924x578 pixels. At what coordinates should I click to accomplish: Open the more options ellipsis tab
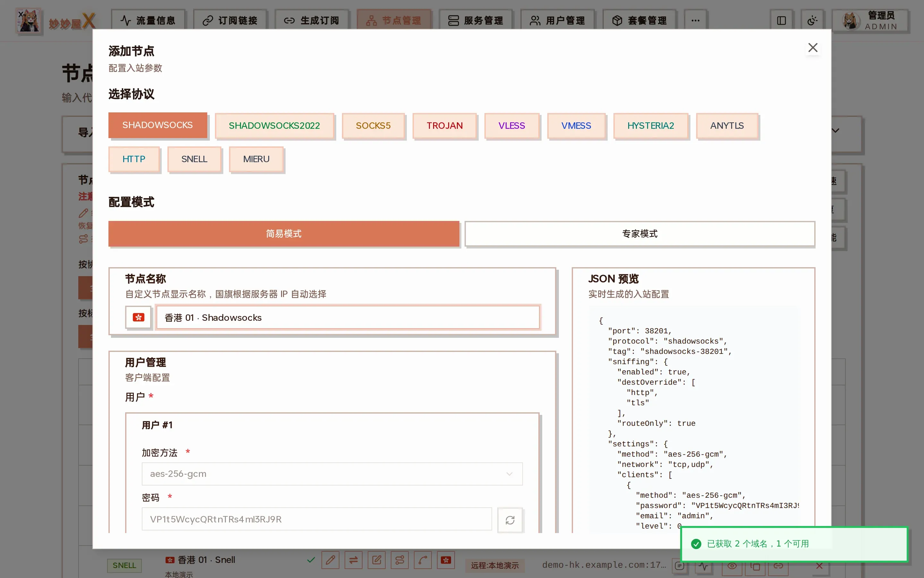pos(695,21)
